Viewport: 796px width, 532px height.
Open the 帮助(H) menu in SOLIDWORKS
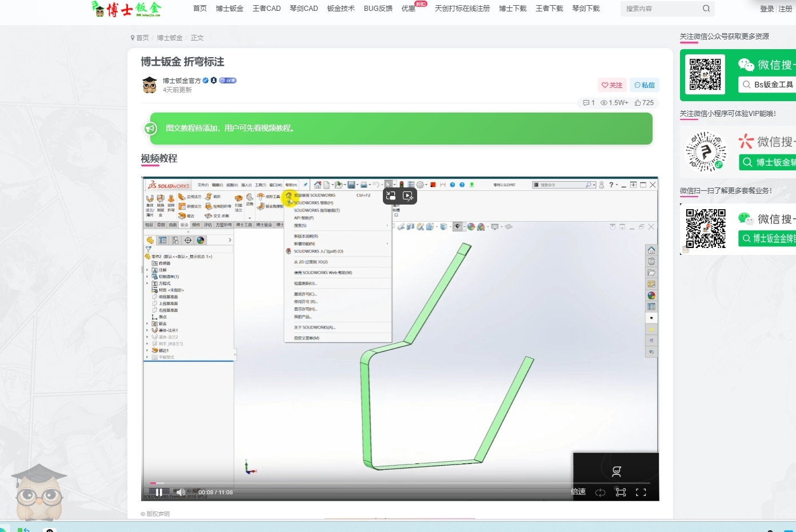[291, 185]
